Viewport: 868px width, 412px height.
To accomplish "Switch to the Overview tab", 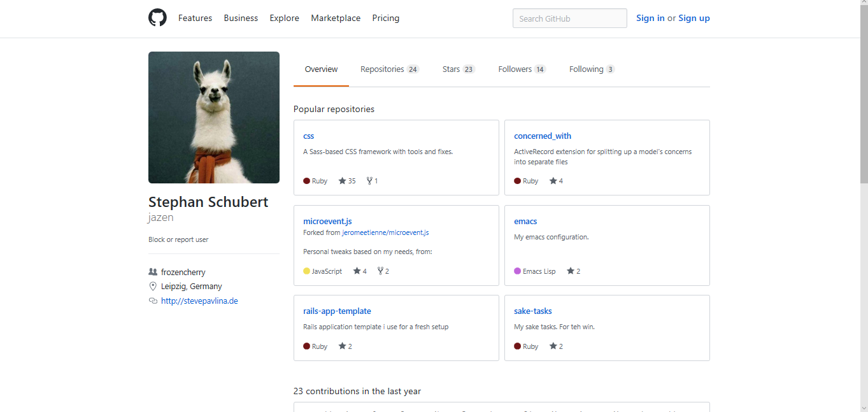I will 321,69.
